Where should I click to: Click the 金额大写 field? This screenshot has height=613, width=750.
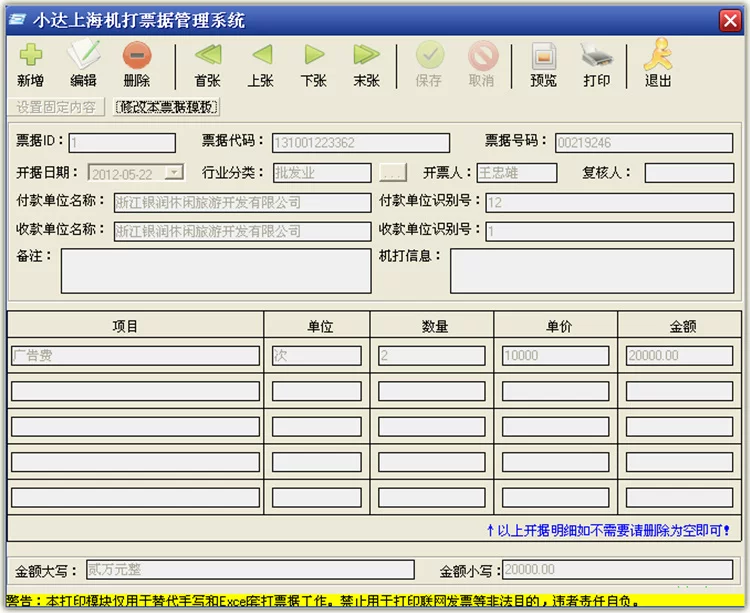point(250,570)
